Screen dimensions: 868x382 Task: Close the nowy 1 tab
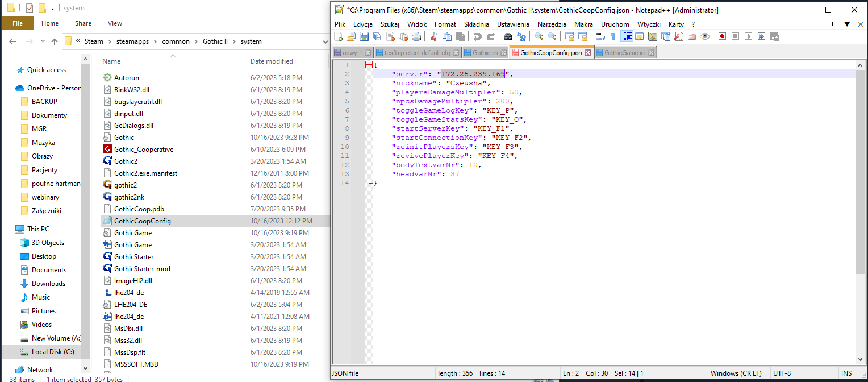pyautogui.click(x=368, y=52)
